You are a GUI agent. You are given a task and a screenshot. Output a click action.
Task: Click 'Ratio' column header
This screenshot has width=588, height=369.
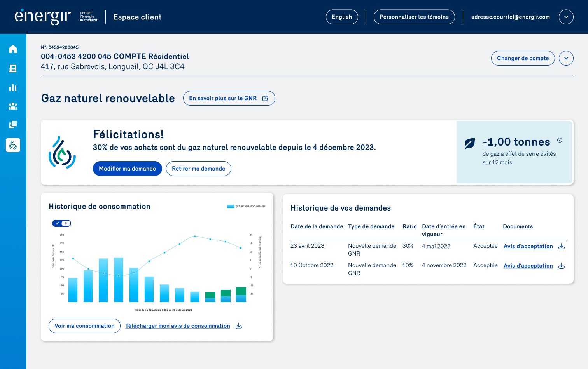click(x=409, y=226)
